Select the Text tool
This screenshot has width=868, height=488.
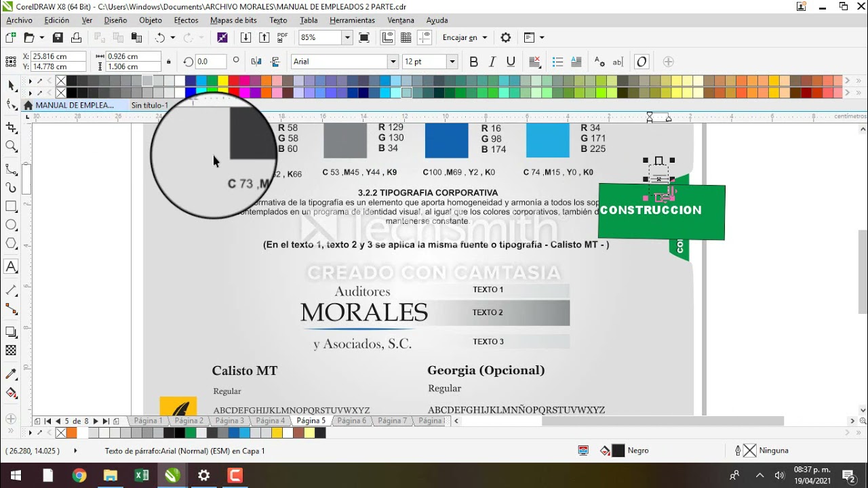pos(11,266)
